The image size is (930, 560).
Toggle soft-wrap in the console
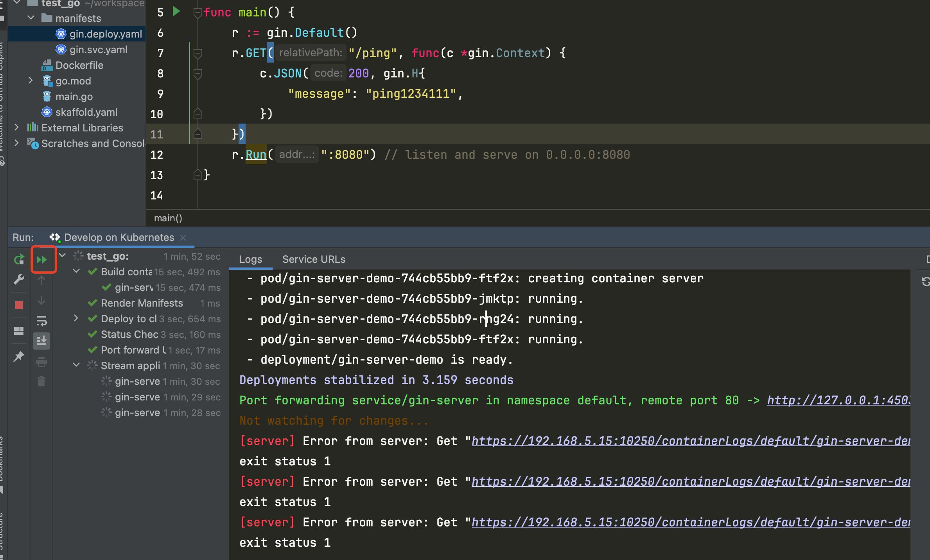coord(41,321)
